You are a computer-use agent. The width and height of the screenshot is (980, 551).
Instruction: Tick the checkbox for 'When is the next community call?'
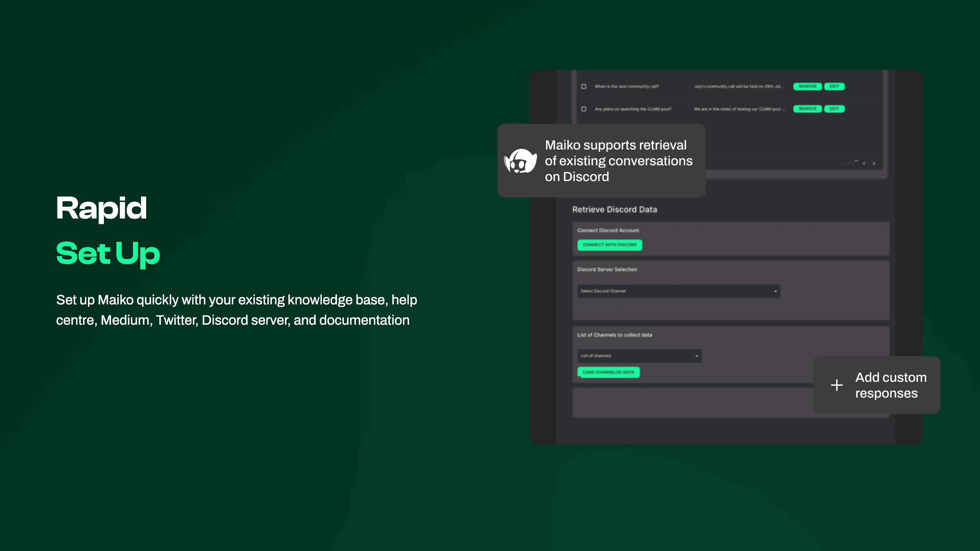[x=584, y=86]
